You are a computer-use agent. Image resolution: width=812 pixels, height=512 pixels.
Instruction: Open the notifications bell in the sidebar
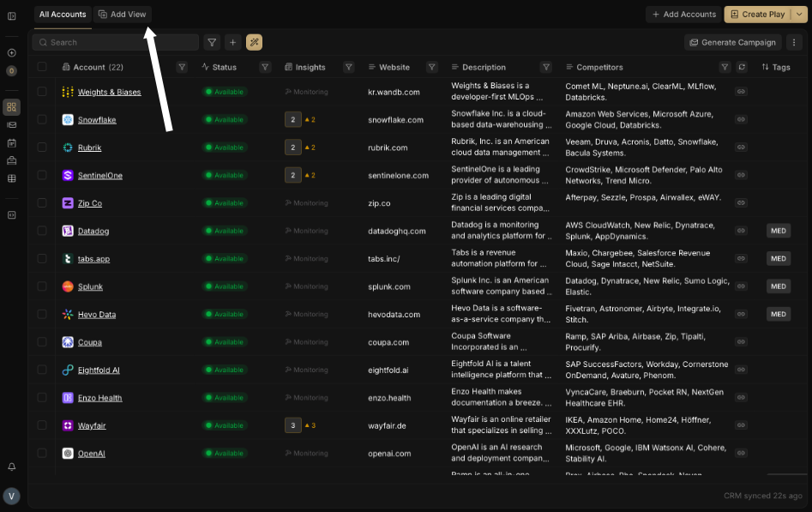pyautogui.click(x=11, y=467)
